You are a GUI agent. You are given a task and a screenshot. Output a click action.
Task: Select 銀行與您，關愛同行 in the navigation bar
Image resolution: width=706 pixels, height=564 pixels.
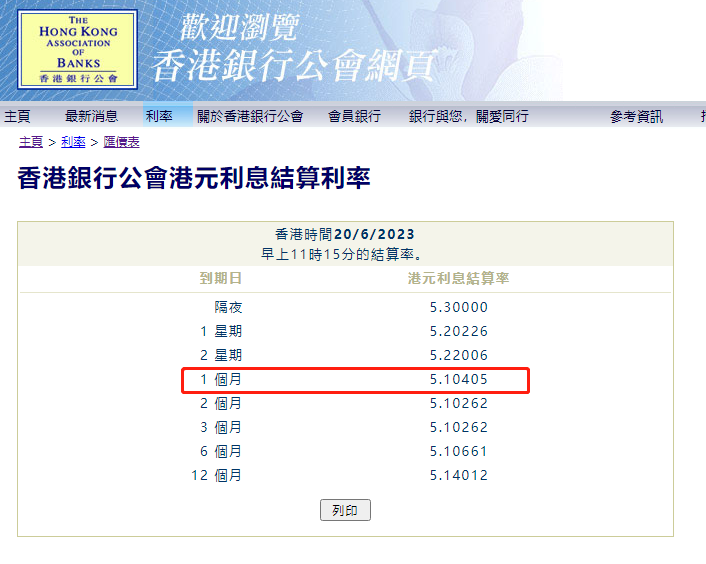468,116
